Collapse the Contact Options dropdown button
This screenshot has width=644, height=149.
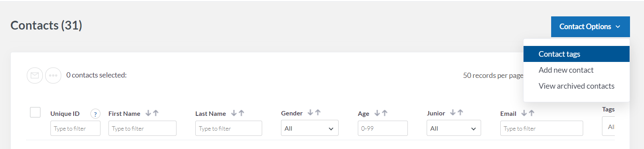click(590, 27)
